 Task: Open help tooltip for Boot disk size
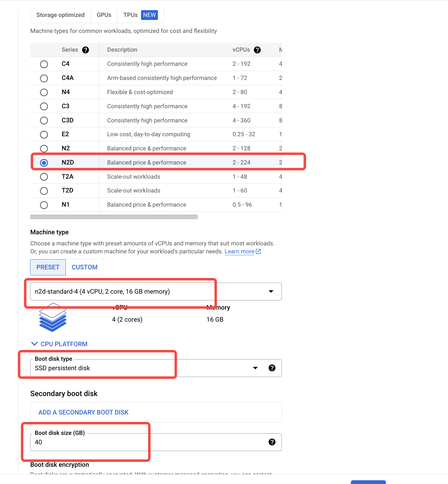[272, 442]
